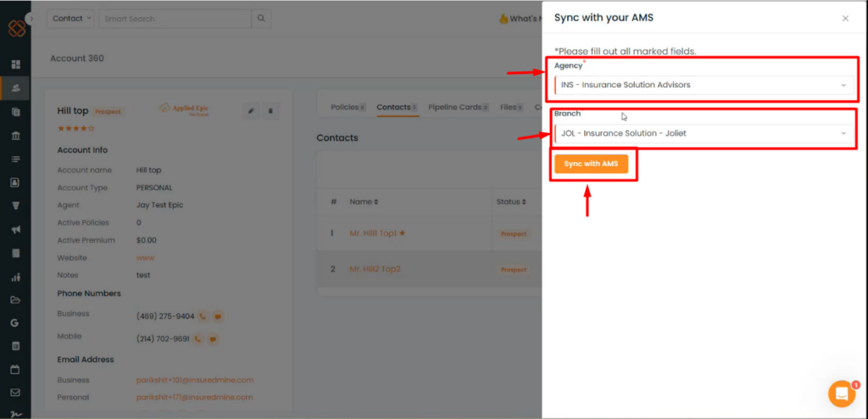868x419 pixels.
Task: Open the calculator icon in sidebar
Action: [15, 346]
